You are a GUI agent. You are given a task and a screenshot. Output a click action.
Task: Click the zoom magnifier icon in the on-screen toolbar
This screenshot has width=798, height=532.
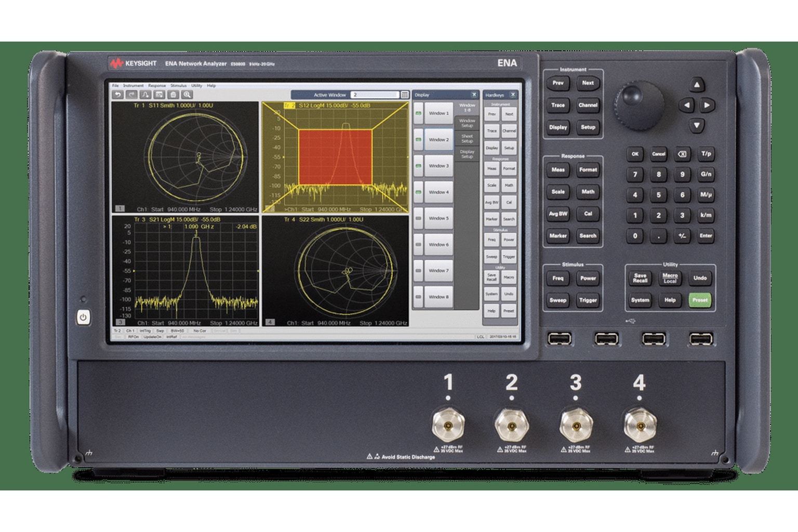click(x=187, y=95)
